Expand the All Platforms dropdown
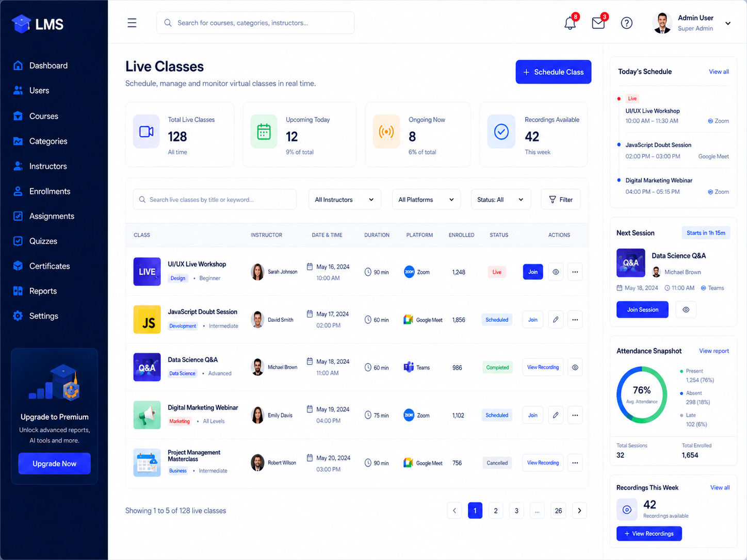747x560 pixels. coord(426,200)
